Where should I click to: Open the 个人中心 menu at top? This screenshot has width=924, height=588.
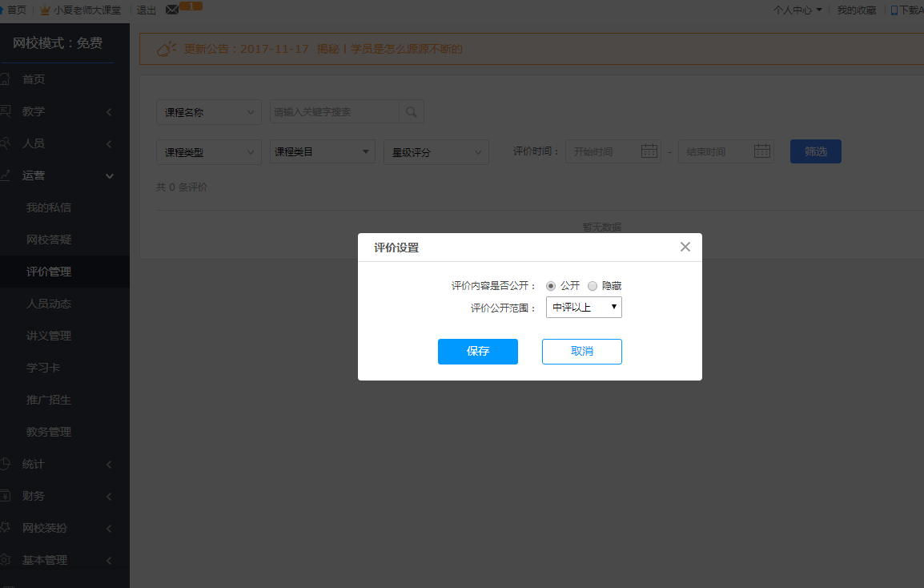[797, 10]
